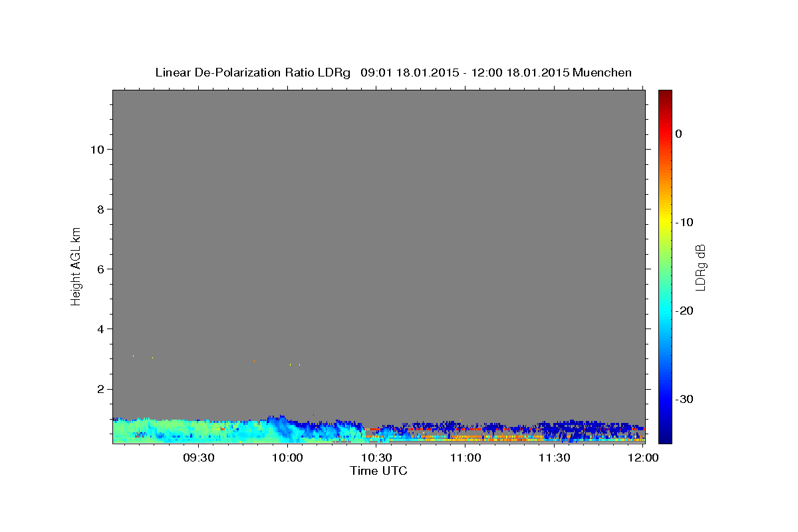Click the dark red top of colorbar

point(665,95)
